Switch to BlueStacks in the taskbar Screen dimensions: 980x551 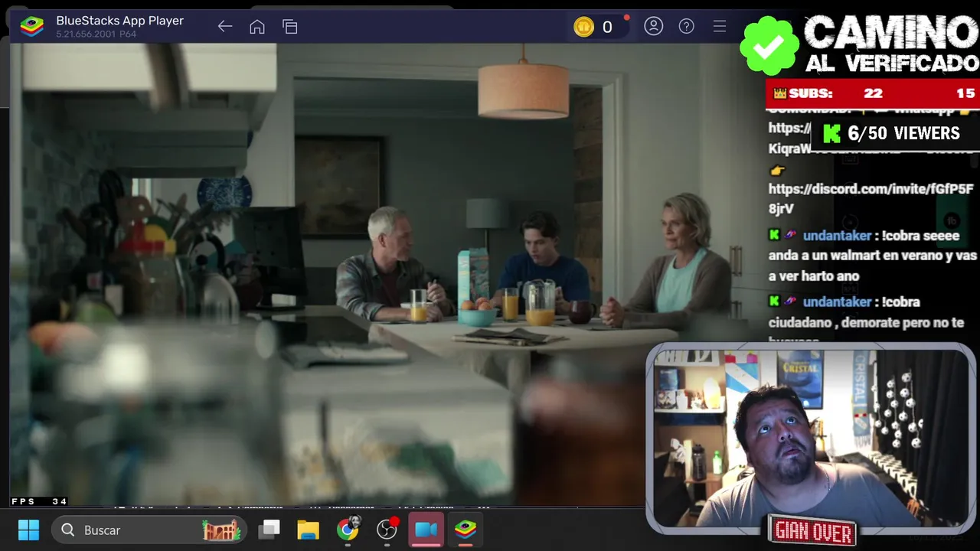pos(465,530)
